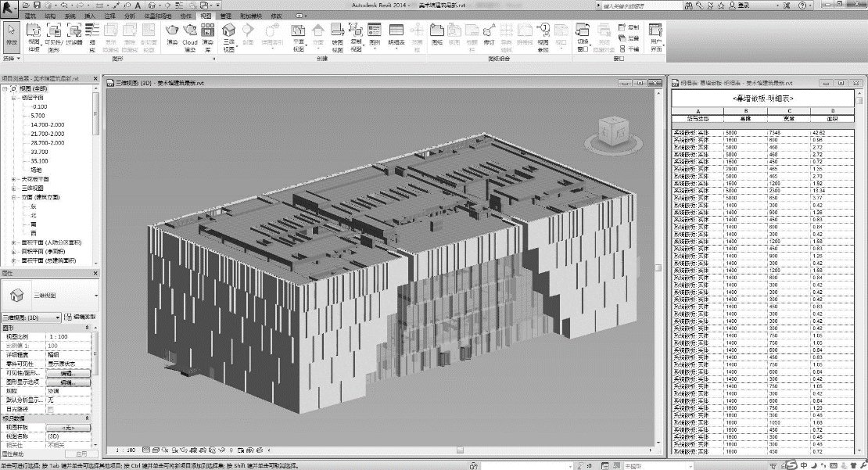Switch to the 分析 ribbon tab
The height and width of the screenshot is (470, 868).
[x=130, y=16]
